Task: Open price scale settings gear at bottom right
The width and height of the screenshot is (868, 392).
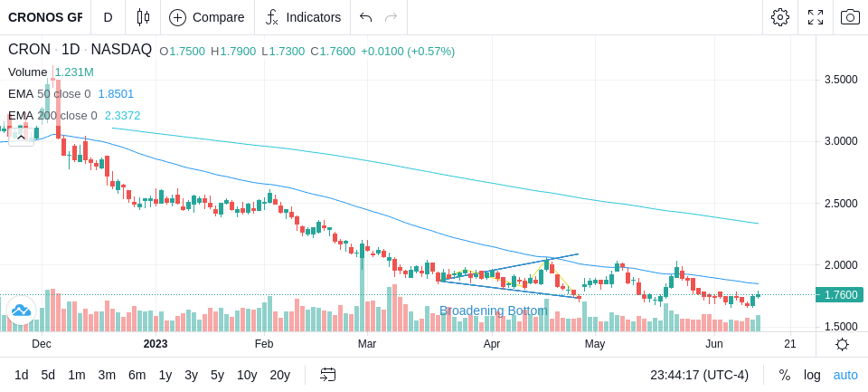Action: [x=842, y=344]
